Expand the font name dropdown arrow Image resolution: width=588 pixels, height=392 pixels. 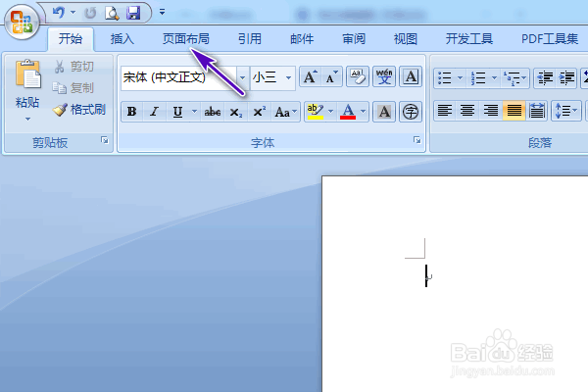pos(243,77)
